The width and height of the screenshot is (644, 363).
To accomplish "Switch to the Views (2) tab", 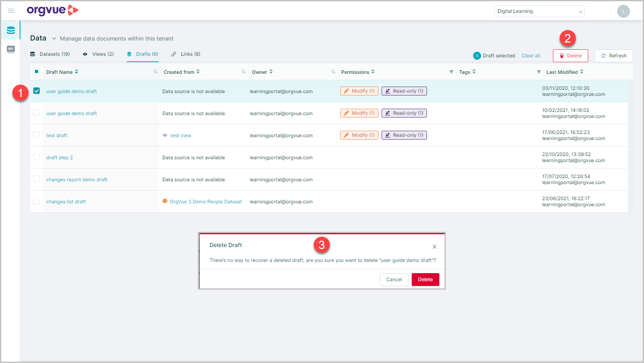I will click(98, 54).
